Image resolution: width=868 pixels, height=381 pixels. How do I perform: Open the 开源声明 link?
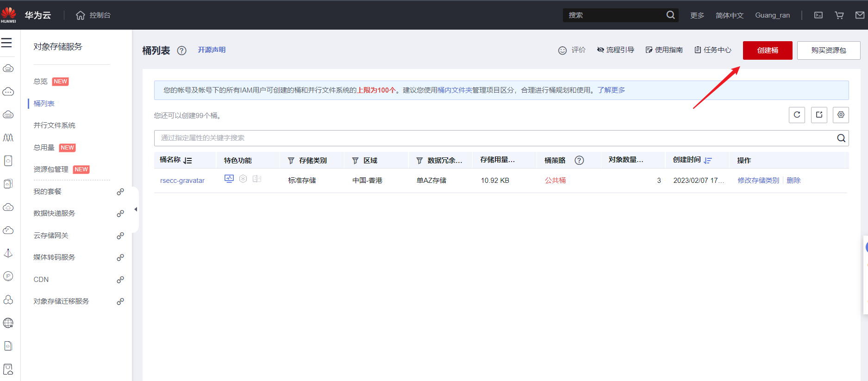coord(212,50)
